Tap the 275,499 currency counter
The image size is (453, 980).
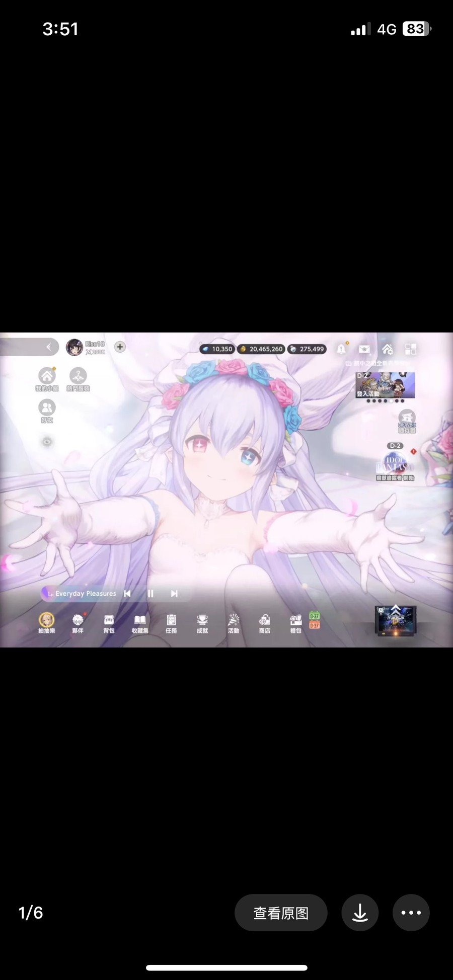pos(307,349)
